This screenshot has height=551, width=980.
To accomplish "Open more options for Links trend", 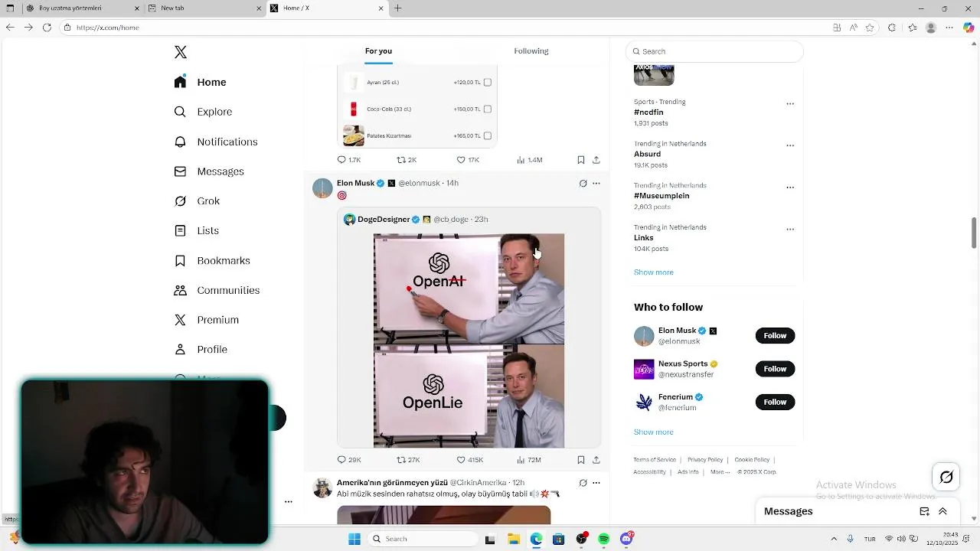I will tap(790, 230).
